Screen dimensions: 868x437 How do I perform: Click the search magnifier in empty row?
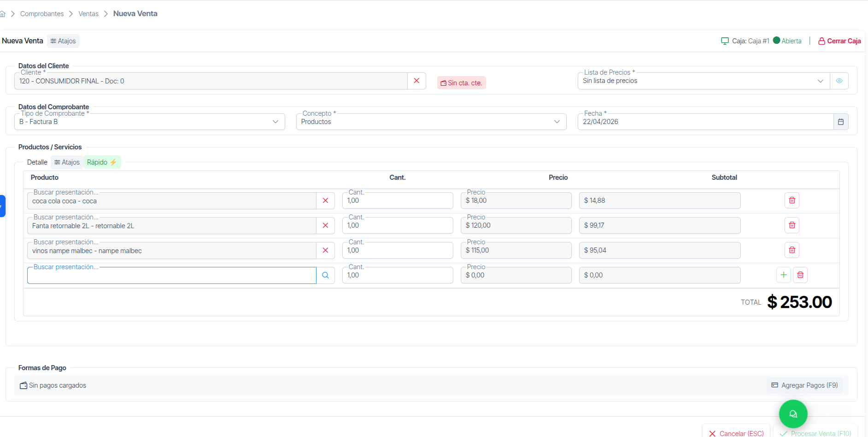[x=325, y=275]
